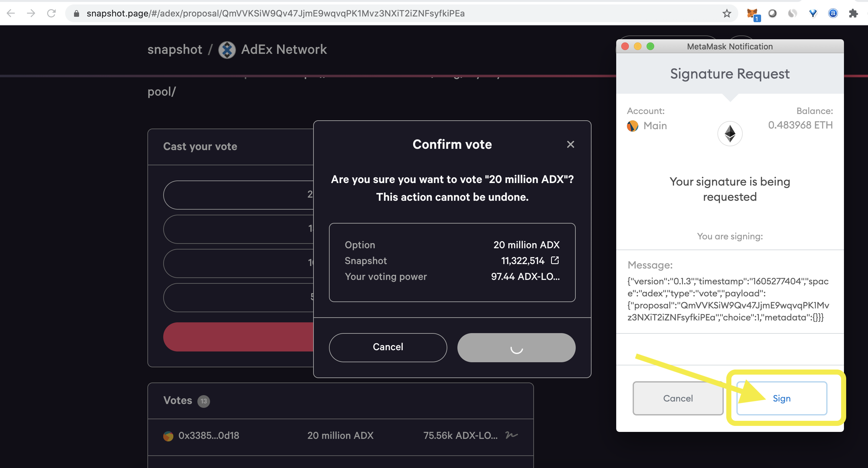Click the 75.56k ADX-LO... vote amount
868x468 pixels.
[460, 435]
